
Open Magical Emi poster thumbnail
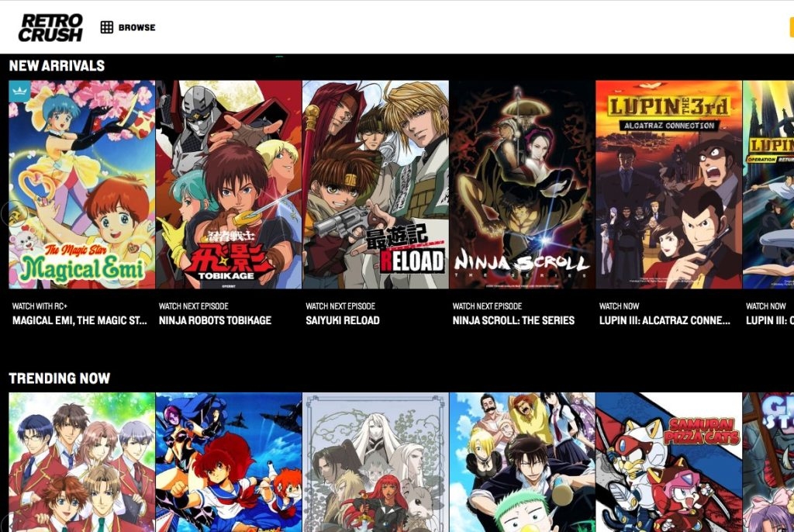pos(82,185)
